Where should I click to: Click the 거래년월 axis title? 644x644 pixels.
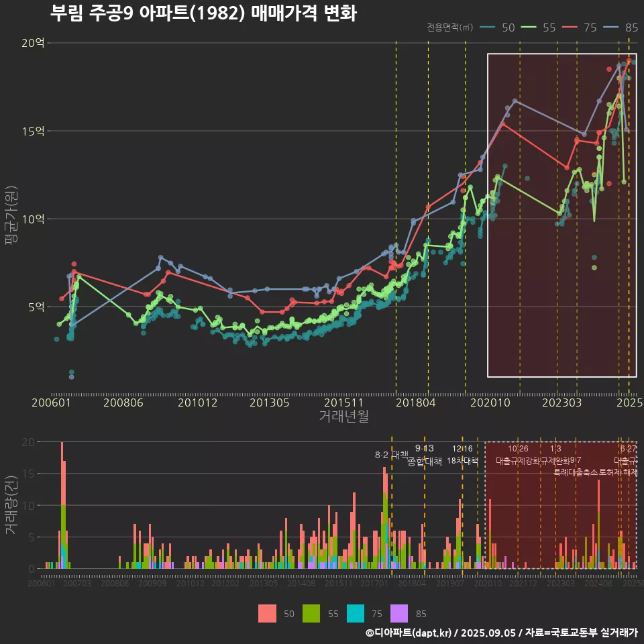343,417
